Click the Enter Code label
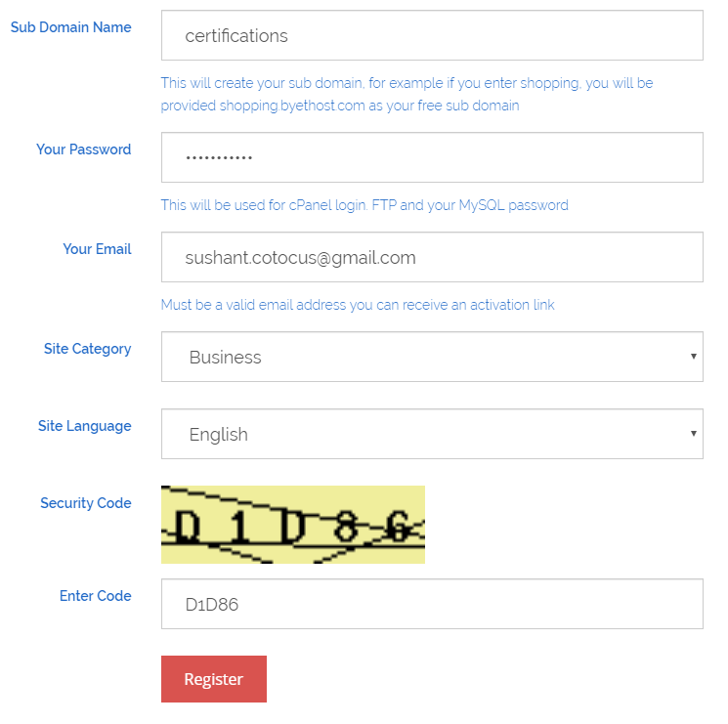Viewport: 728px width, 724px height. [95, 596]
